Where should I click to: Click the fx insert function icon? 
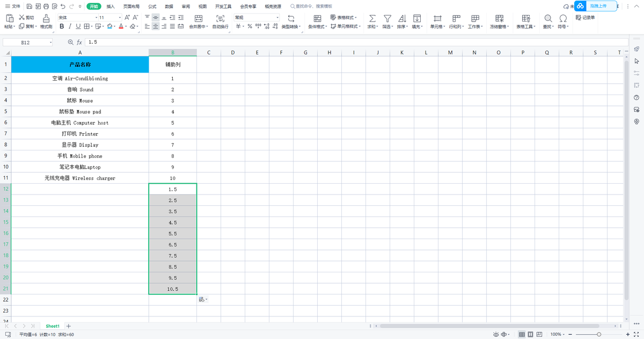[79, 42]
